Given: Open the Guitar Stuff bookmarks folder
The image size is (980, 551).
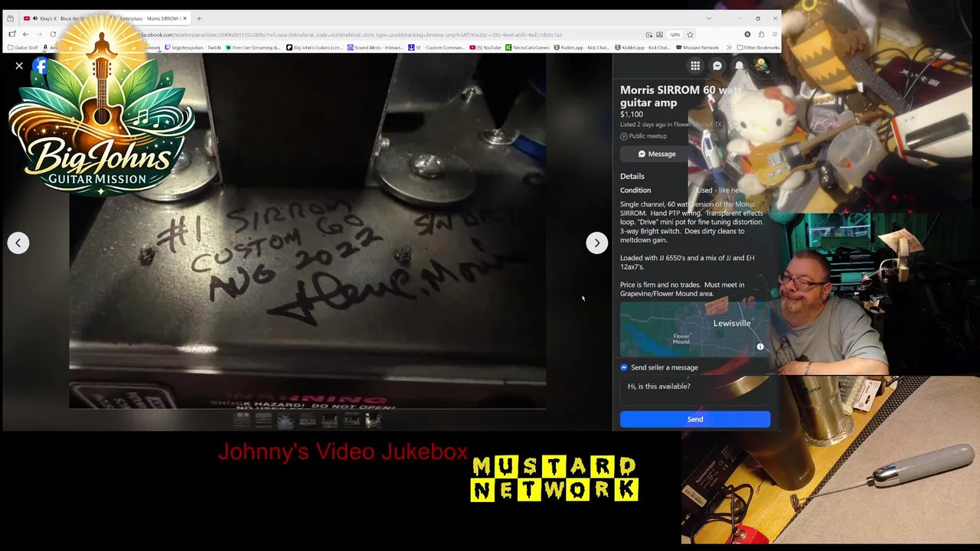Looking at the screenshot, I should point(23,47).
